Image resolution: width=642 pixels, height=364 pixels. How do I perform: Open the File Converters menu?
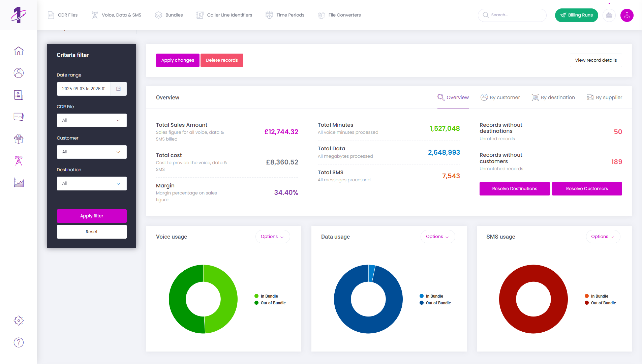click(339, 15)
